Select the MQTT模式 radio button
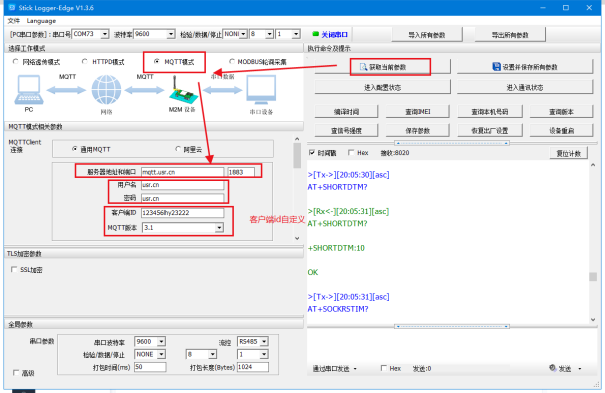 [x=157, y=61]
